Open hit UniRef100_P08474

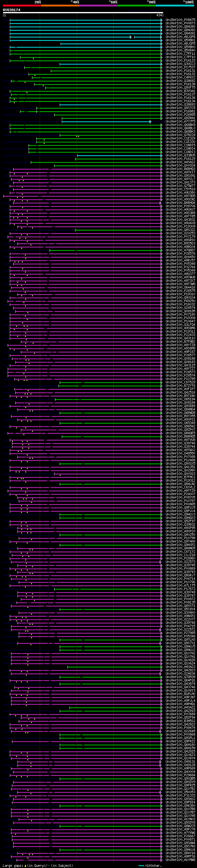click(180, 728)
